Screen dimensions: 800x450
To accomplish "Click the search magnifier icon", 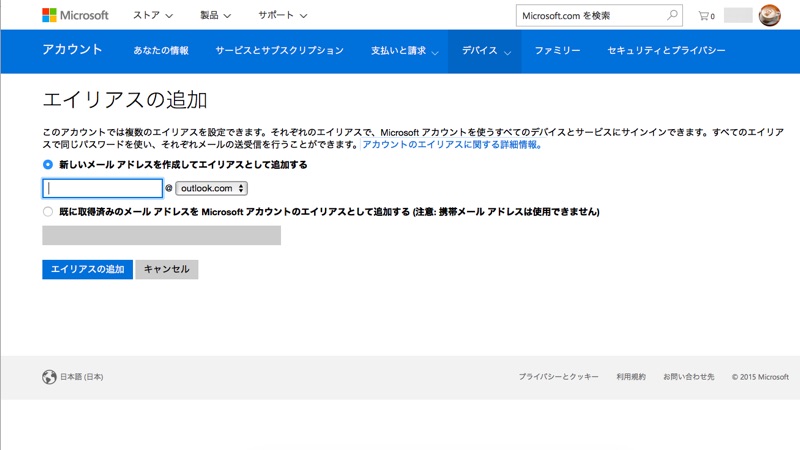I will pyautogui.click(x=672, y=15).
